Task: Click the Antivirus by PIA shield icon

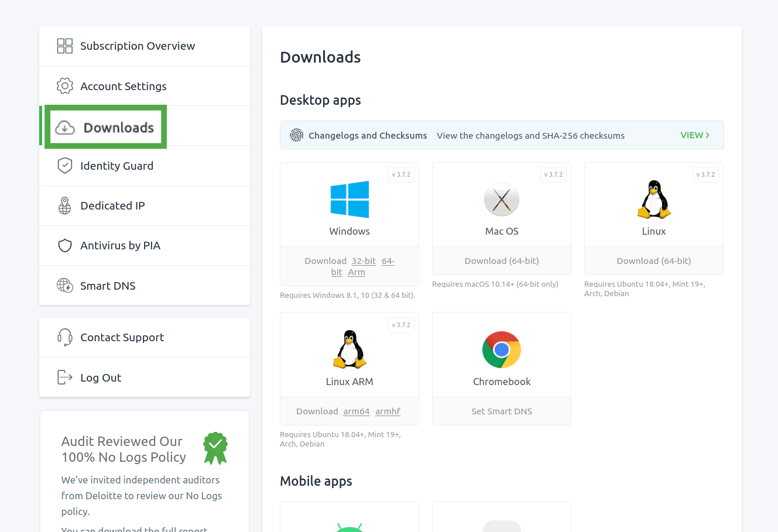Action: pyautogui.click(x=65, y=245)
